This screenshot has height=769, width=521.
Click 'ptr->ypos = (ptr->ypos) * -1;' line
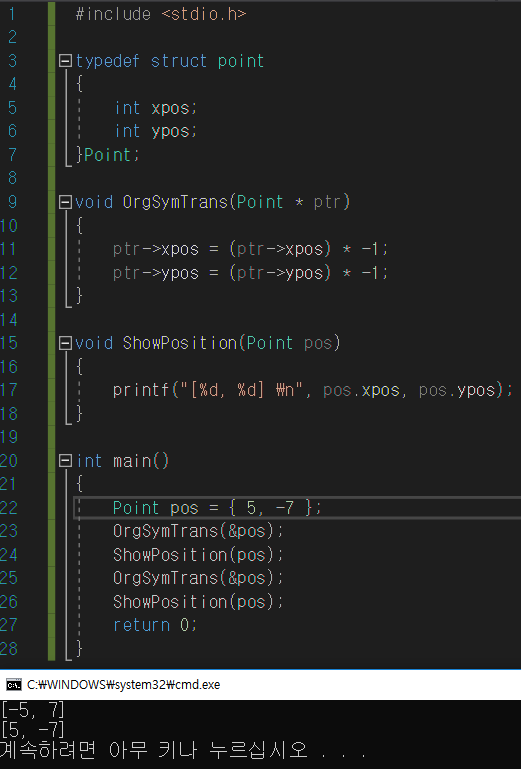click(x=250, y=273)
